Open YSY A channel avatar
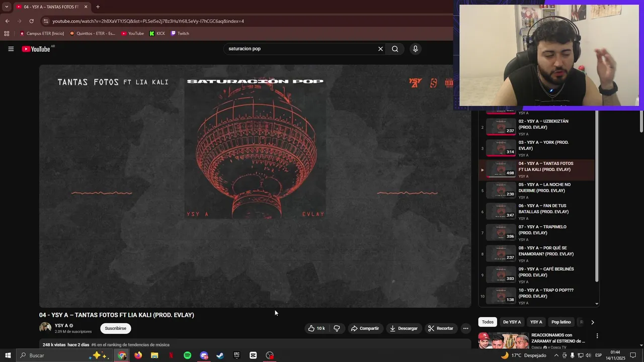 (45, 328)
